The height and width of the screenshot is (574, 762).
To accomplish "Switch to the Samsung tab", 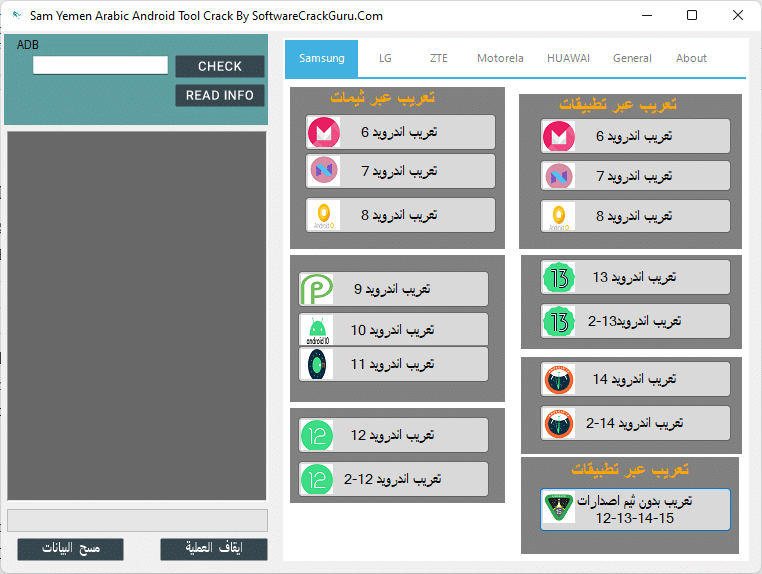I will coord(321,58).
